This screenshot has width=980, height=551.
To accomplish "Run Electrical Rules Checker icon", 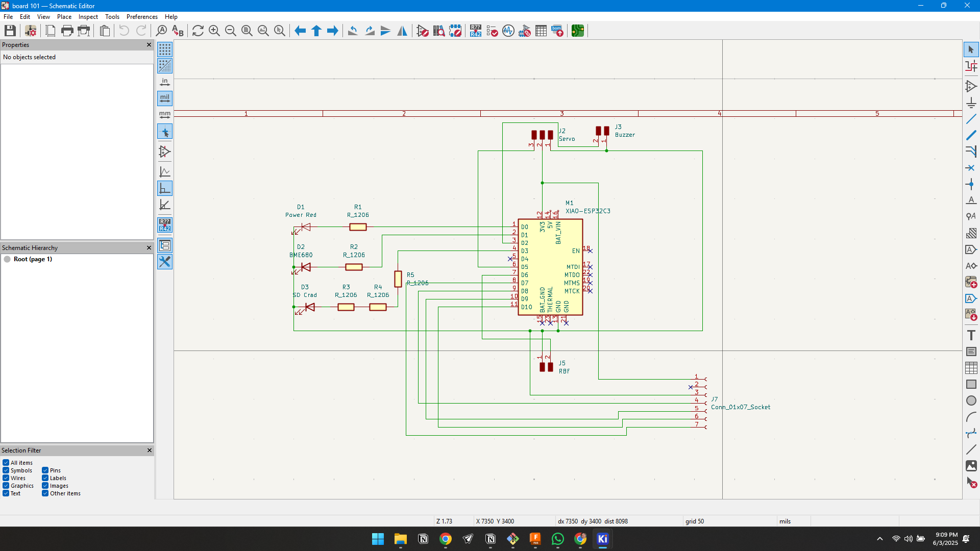I will [492, 31].
